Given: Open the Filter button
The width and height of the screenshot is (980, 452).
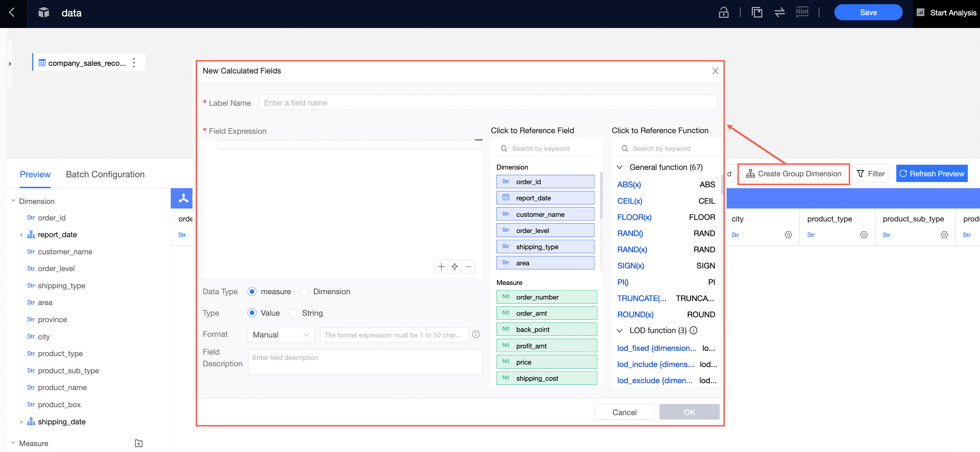Looking at the screenshot, I should coord(870,174).
